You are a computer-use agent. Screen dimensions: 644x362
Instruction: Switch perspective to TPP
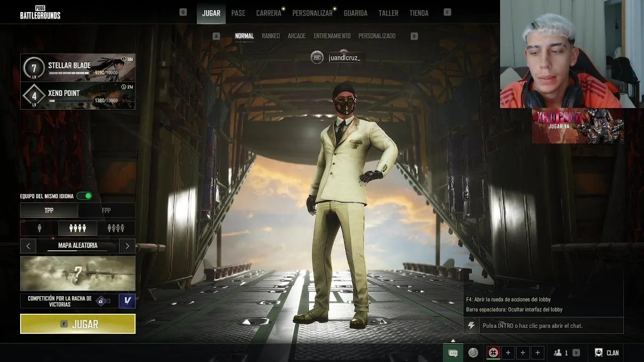(x=49, y=211)
